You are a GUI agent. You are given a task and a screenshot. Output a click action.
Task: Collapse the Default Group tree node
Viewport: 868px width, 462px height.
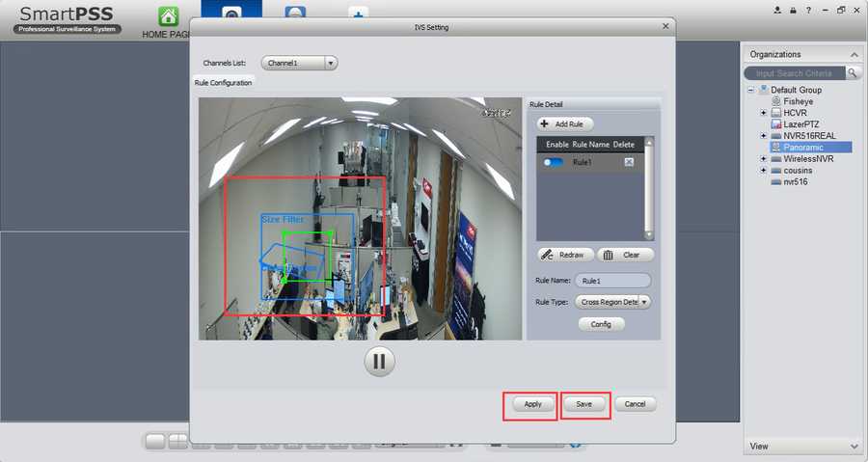pos(750,90)
